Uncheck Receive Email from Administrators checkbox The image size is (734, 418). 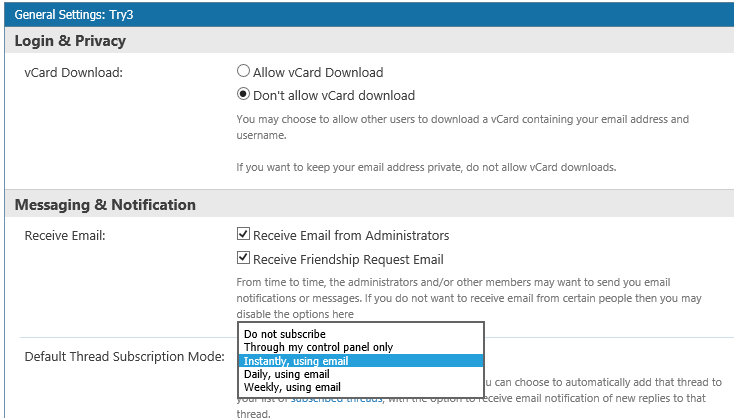(x=243, y=234)
